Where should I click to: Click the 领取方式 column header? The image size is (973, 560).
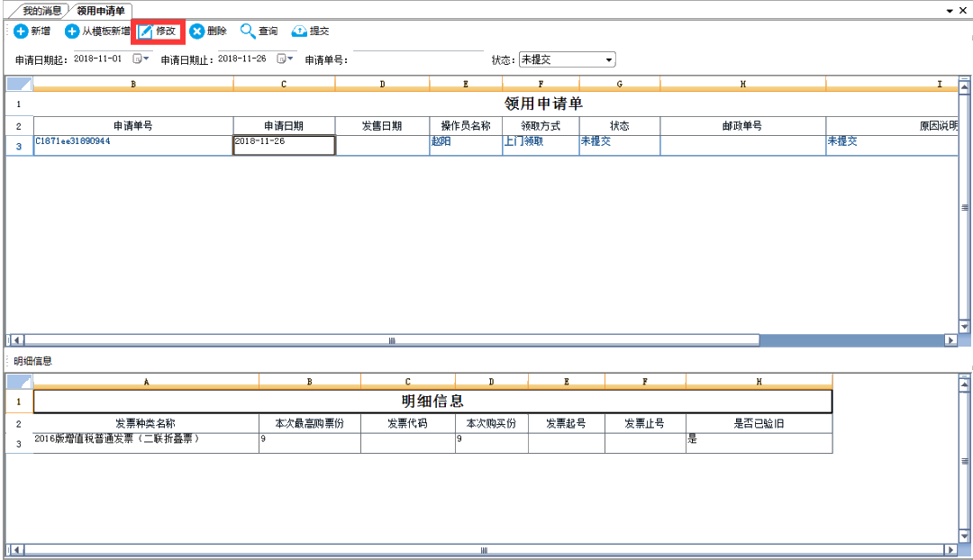coord(541,126)
